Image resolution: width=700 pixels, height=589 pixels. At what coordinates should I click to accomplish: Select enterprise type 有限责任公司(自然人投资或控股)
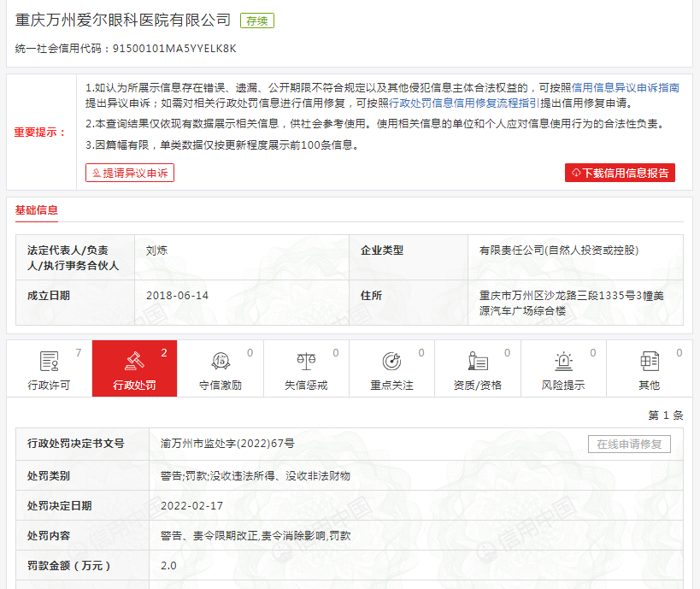coord(559,250)
